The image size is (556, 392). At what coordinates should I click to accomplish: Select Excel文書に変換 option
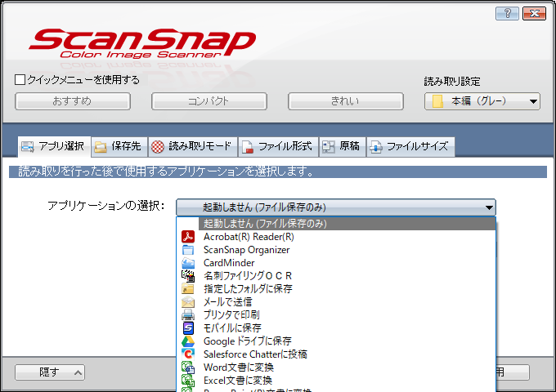pyautogui.click(x=336, y=381)
